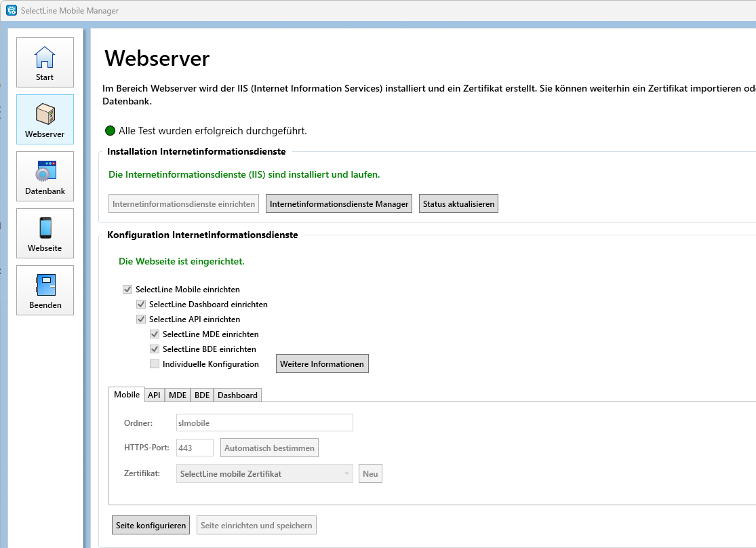Toggle SelectLine BDE einrichten checkbox
This screenshot has width=756, height=548.
tap(155, 349)
